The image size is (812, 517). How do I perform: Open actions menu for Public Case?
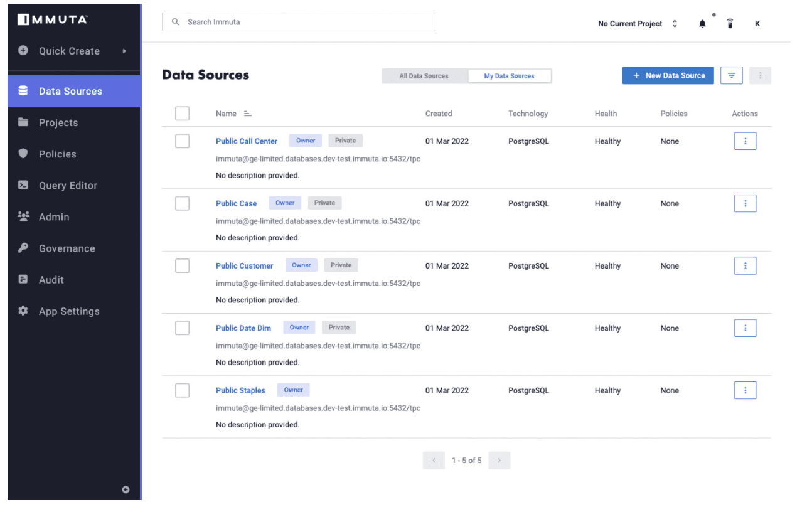pyautogui.click(x=745, y=203)
